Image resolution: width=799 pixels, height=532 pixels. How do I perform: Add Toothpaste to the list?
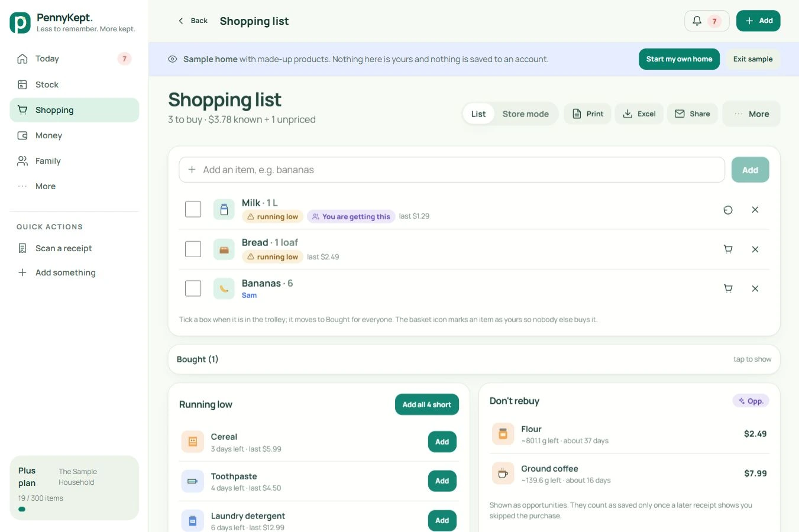(x=442, y=481)
